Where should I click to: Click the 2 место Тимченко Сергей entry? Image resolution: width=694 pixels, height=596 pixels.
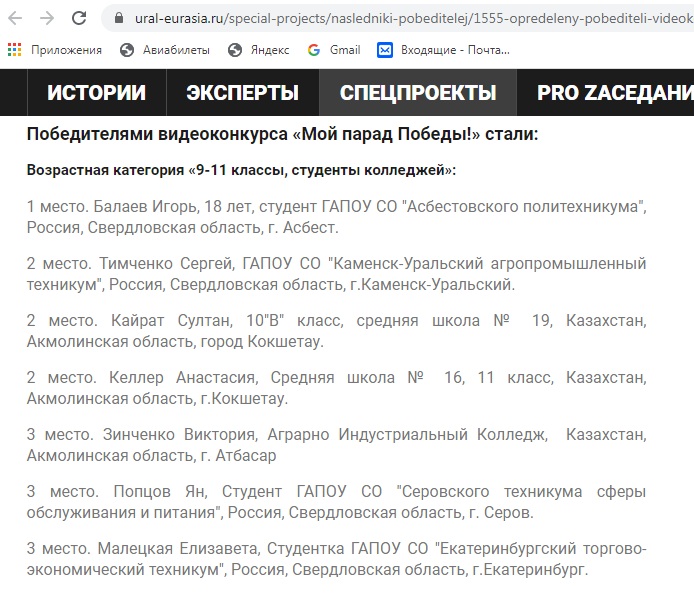pos(336,274)
